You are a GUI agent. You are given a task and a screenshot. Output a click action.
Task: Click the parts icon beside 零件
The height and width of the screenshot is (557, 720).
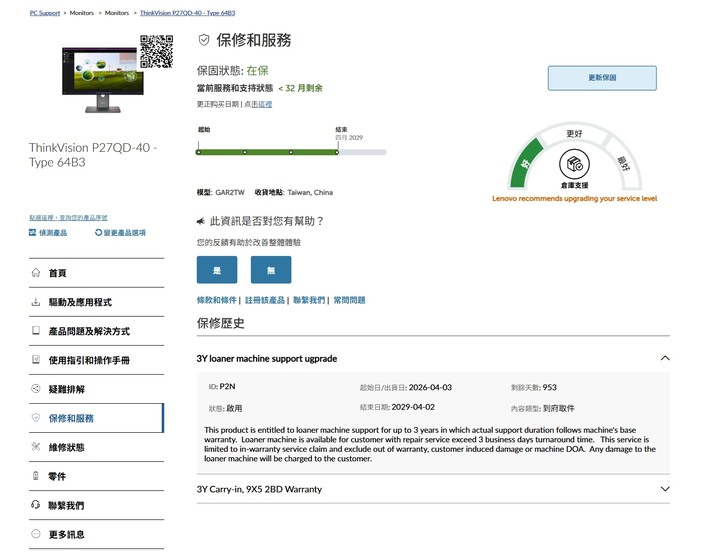tap(36, 475)
